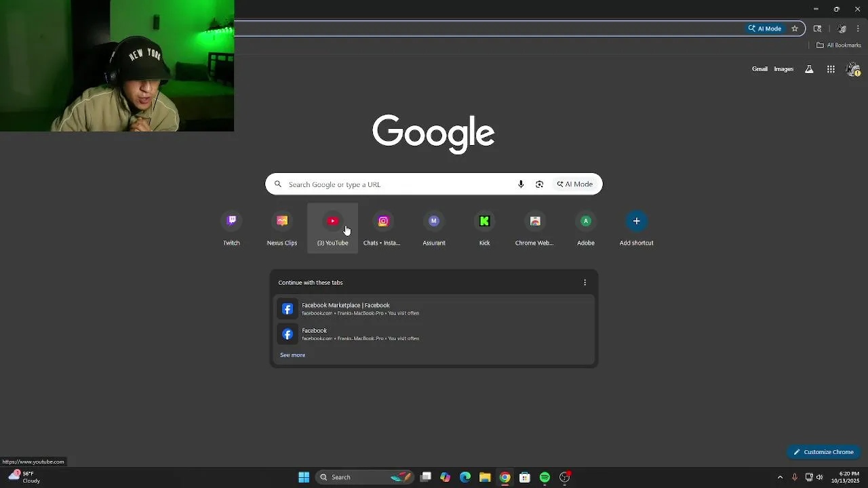Open Google Lens image search
Screen dimensions: 868x488
click(x=540, y=184)
